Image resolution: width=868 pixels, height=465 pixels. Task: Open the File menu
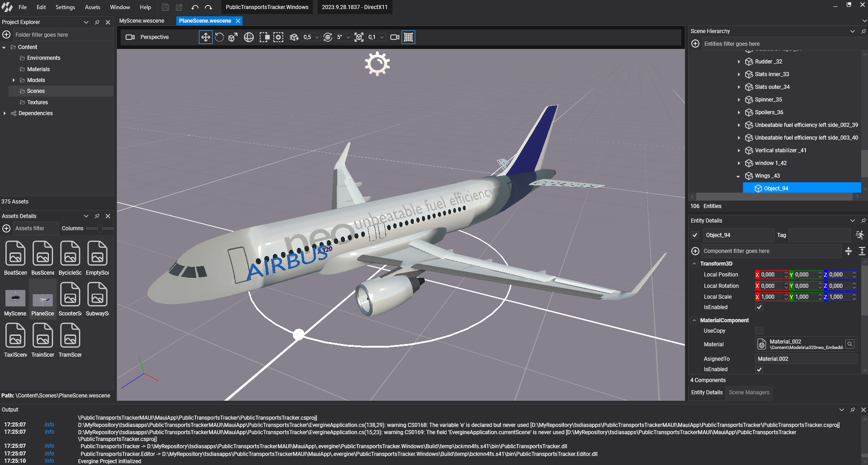click(23, 7)
